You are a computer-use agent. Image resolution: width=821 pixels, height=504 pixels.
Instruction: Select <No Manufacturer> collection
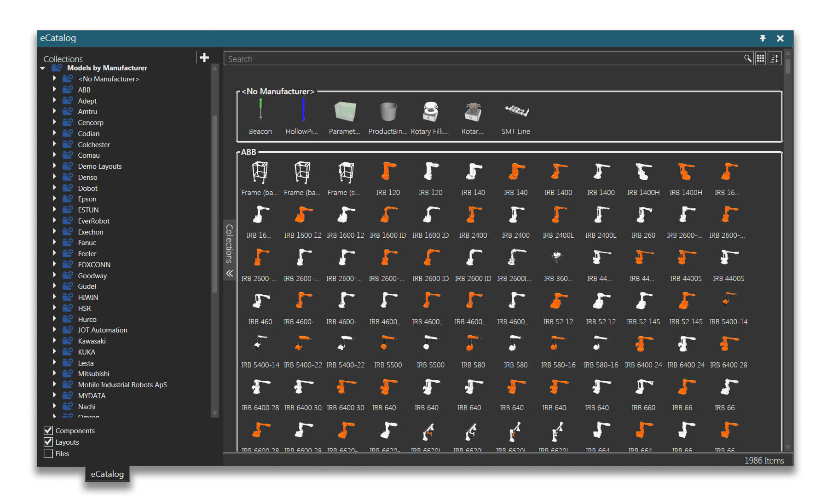click(109, 79)
